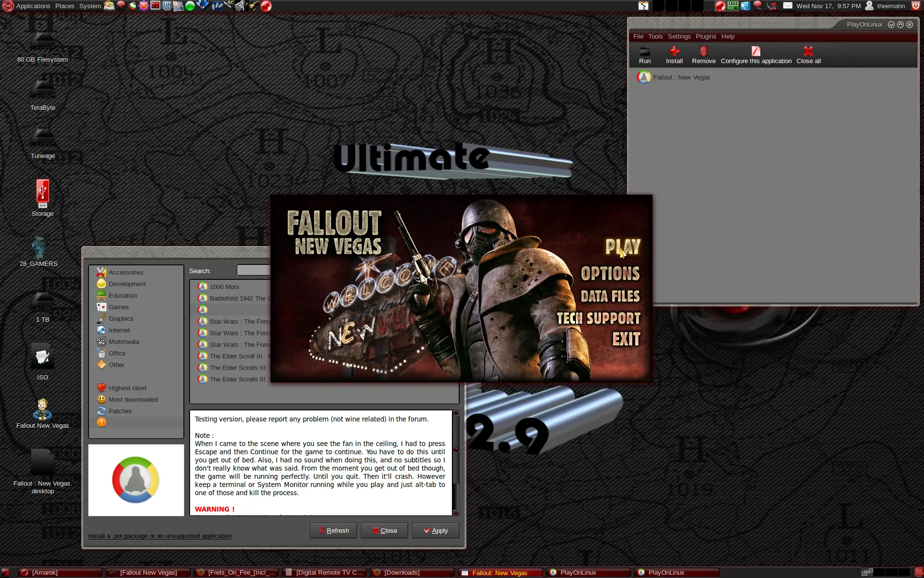Click the Search input field
The height and width of the screenshot is (578, 924).
pyautogui.click(x=254, y=270)
